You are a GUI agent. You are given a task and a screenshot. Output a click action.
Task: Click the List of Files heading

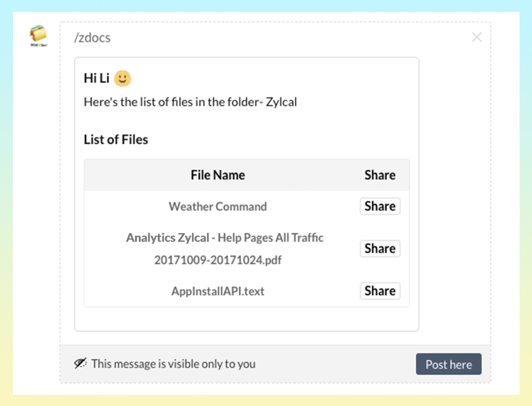click(x=116, y=140)
